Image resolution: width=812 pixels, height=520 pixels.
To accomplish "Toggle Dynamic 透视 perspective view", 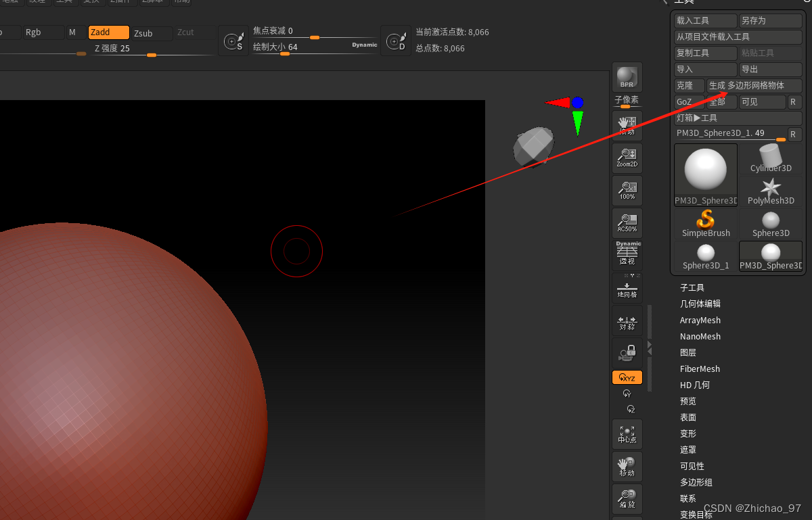I will pos(627,255).
